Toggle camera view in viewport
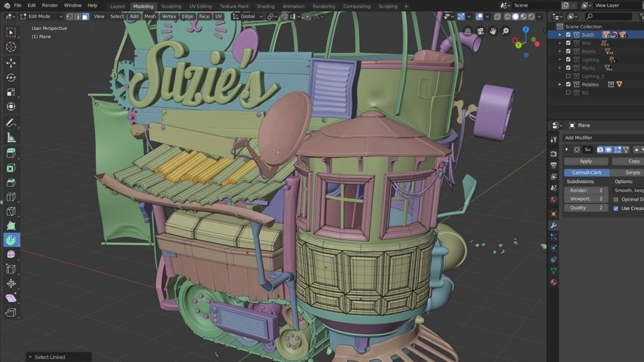The width and height of the screenshot is (644, 362). 480,31
